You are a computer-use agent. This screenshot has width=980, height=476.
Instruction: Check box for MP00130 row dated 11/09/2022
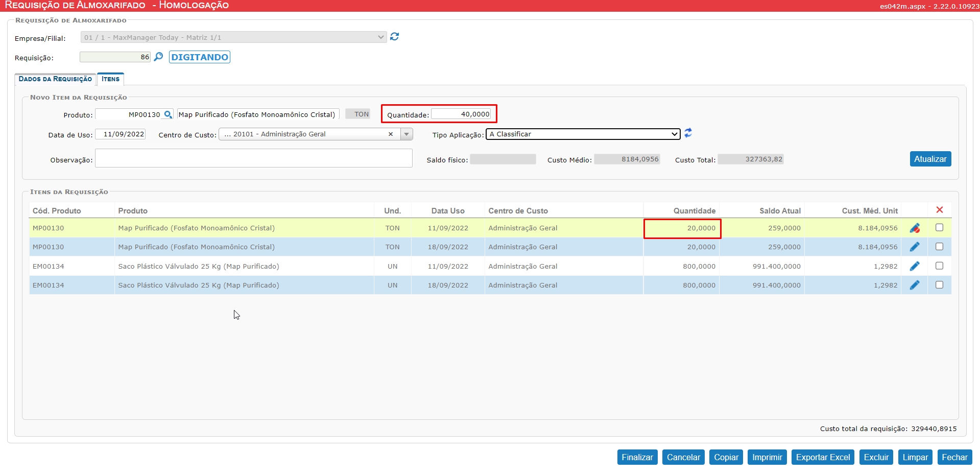coord(939,227)
